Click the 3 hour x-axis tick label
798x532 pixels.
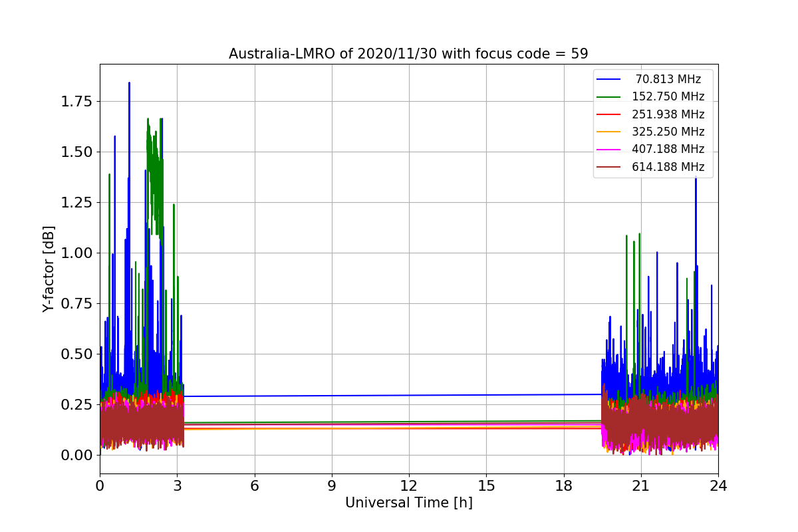(x=177, y=485)
